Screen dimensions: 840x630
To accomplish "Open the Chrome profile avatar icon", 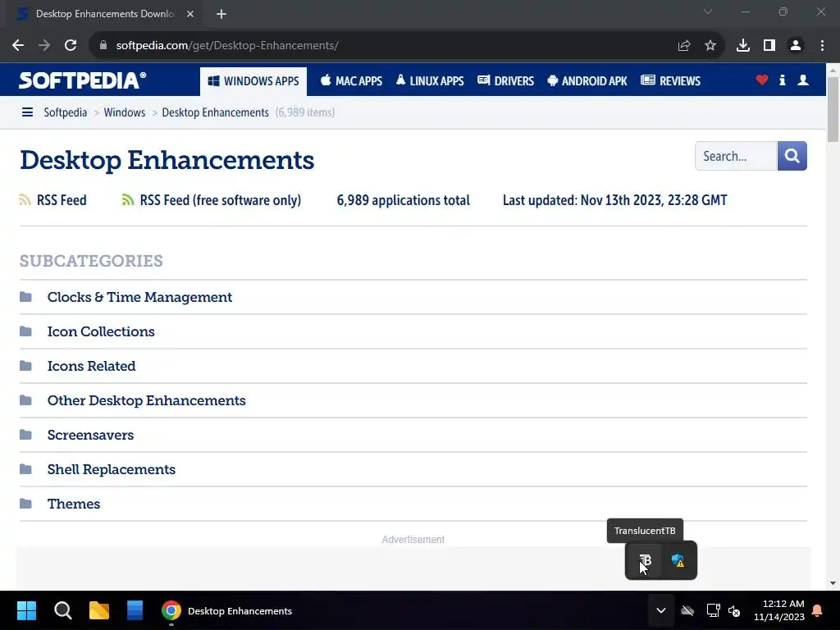I will 796,46.
